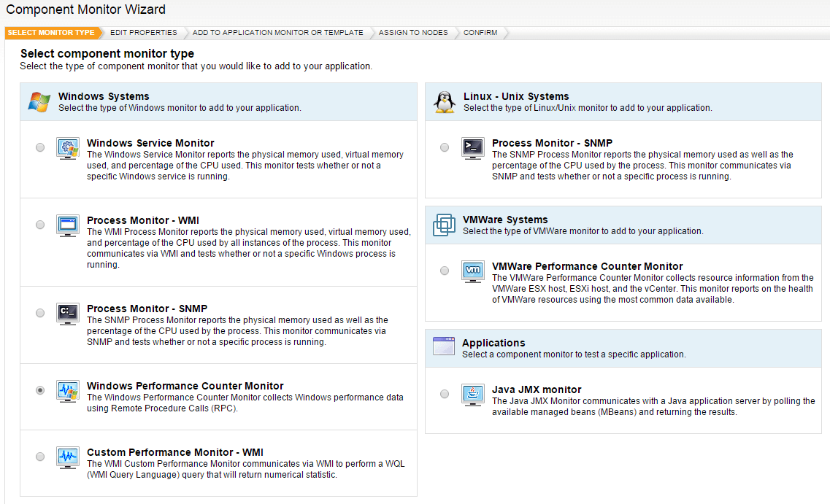Click the Windows Performance Counter Monitor graph icon
This screenshot has height=504, width=830.
(68, 391)
